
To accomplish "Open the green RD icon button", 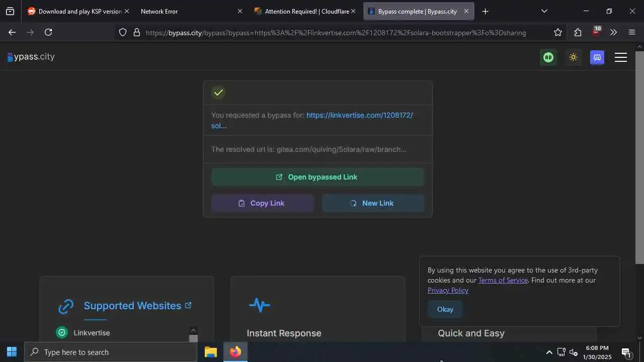I will coord(548,57).
